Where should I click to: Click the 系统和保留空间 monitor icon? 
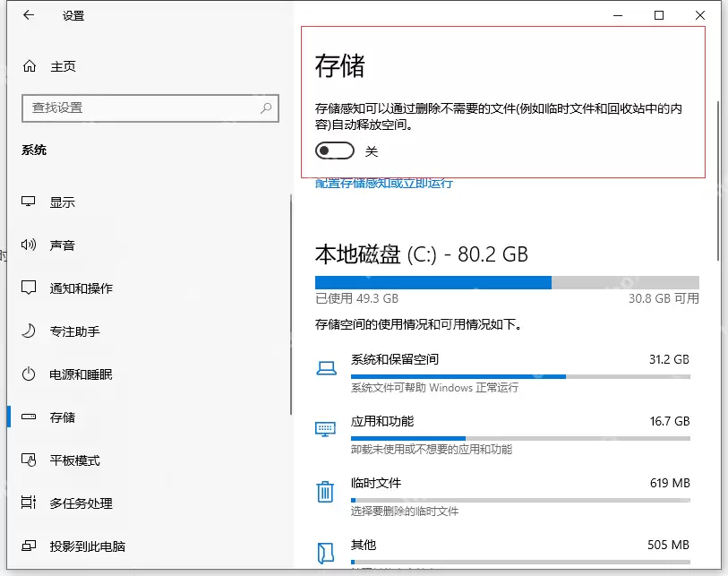click(326, 366)
